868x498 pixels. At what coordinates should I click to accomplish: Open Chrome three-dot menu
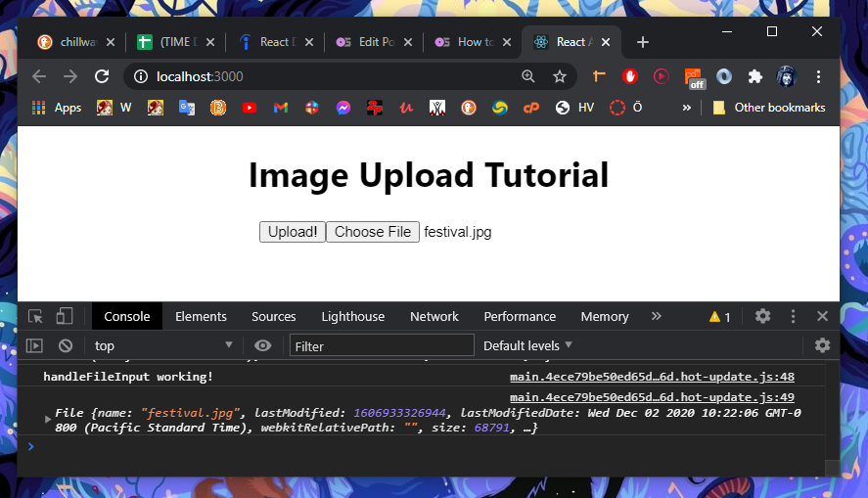818,76
